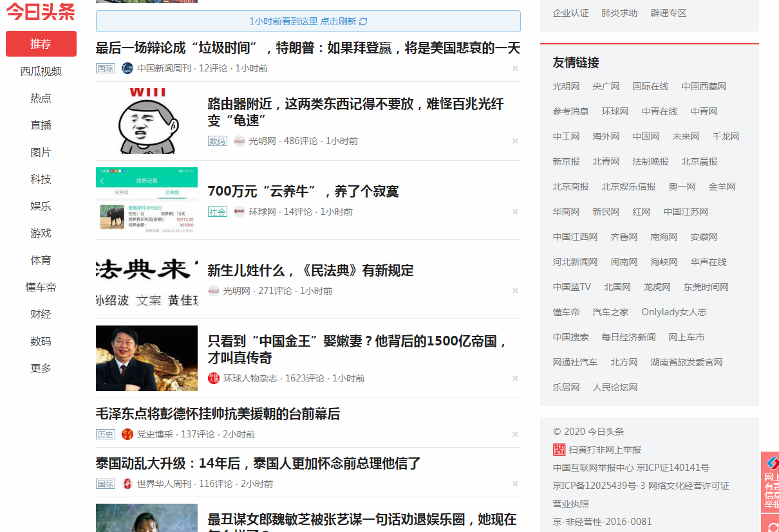This screenshot has width=779, height=532.
Task: Open 党史博采 source avatar
Action: [x=127, y=434]
